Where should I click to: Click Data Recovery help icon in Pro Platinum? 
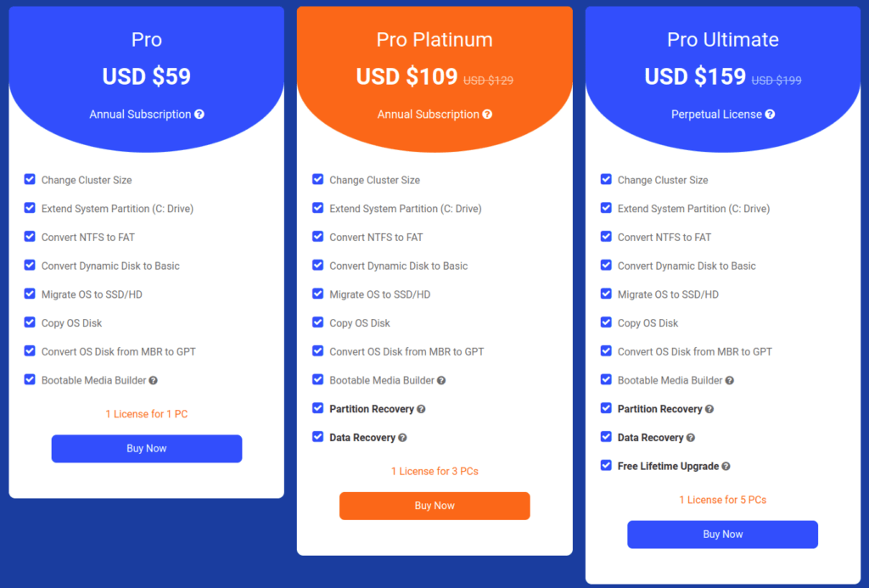(402, 438)
